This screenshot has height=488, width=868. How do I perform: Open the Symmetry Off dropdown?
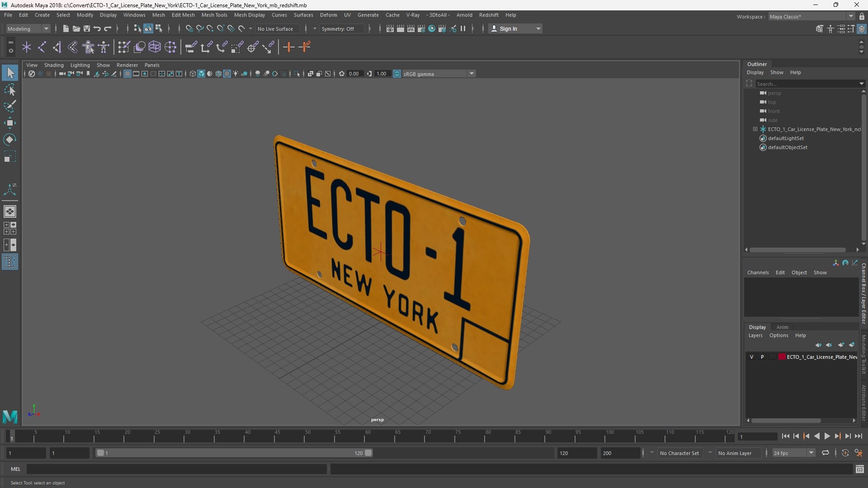click(x=342, y=28)
